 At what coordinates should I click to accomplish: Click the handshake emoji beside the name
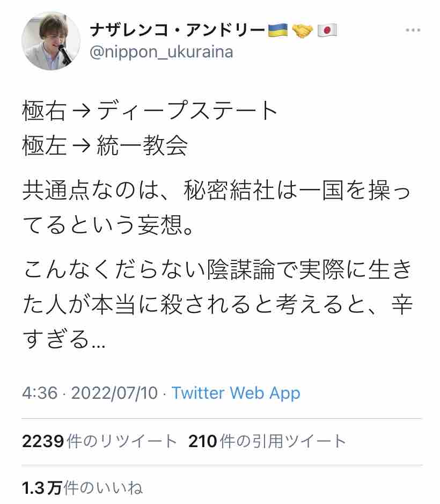pos(303,31)
